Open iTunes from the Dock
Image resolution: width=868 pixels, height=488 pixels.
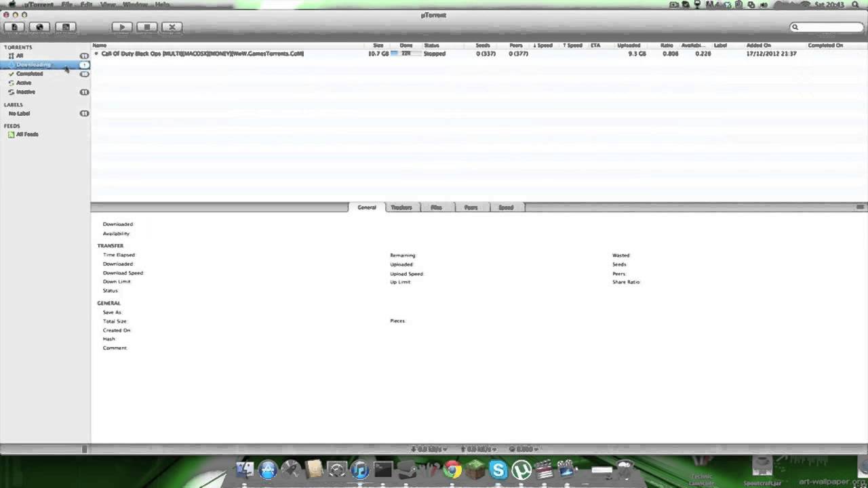click(360, 470)
